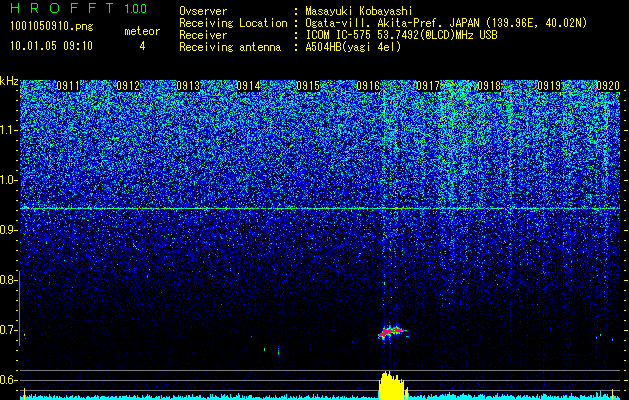Click the observer name Masayuki Kobayashi
The width and height of the screenshot is (629, 400).
(359, 11)
